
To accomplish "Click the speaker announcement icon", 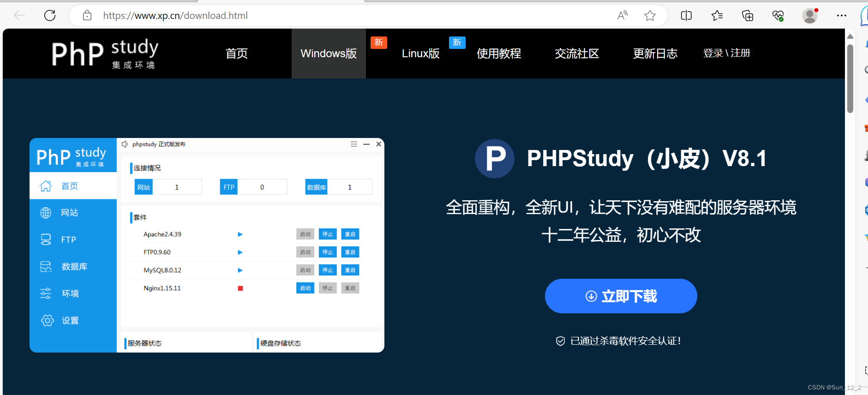I will [125, 144].
